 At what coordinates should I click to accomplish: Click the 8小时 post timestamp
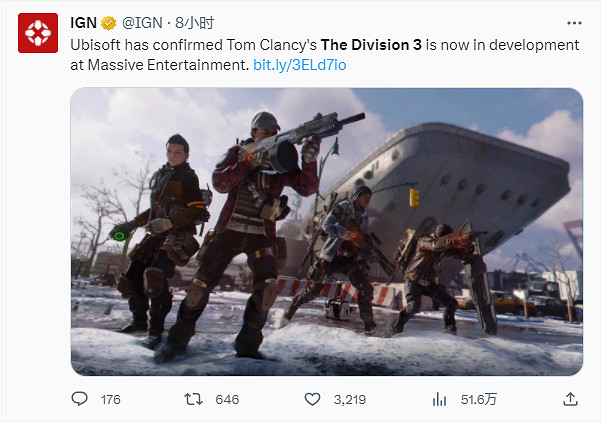[x=188, y=24]
